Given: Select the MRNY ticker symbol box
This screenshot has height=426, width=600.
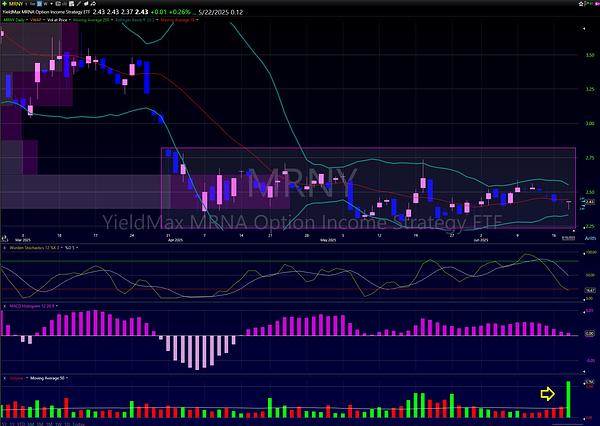Looking at the screenshot, I should (16, 4).
